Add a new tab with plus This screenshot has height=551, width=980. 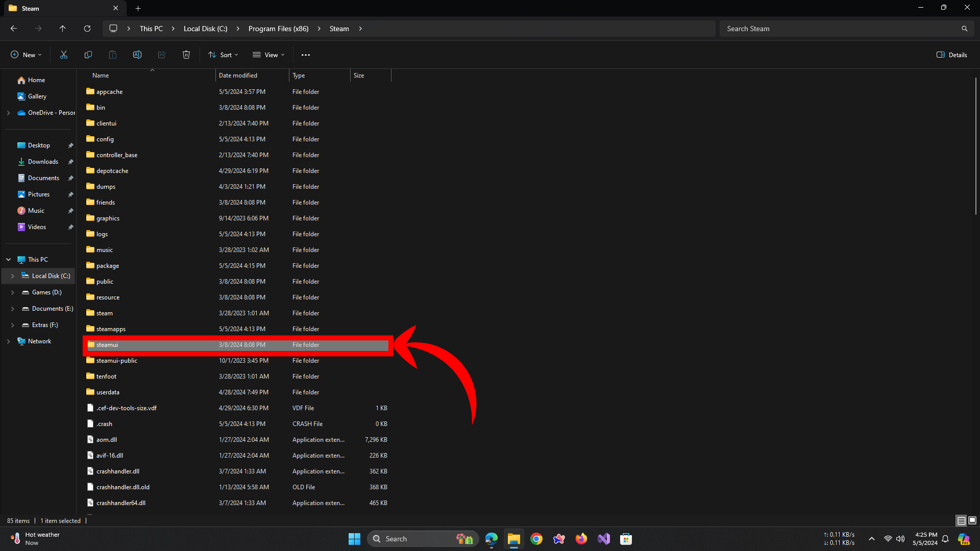click(x=138, y=8)
